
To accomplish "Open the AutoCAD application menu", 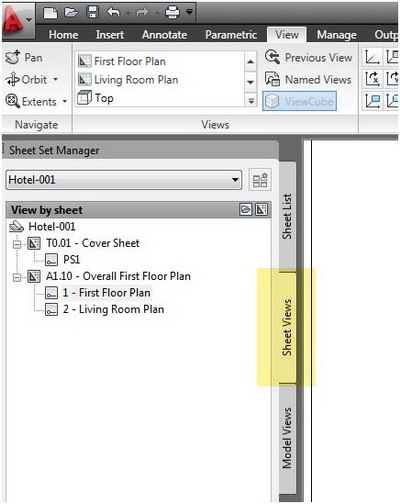I will [x=17, y=20].
